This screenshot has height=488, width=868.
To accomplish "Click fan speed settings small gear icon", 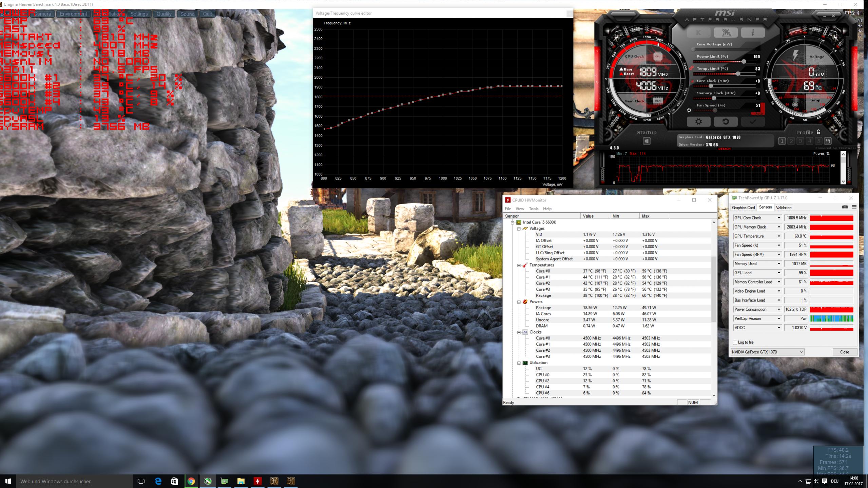I will coord(689,110).
